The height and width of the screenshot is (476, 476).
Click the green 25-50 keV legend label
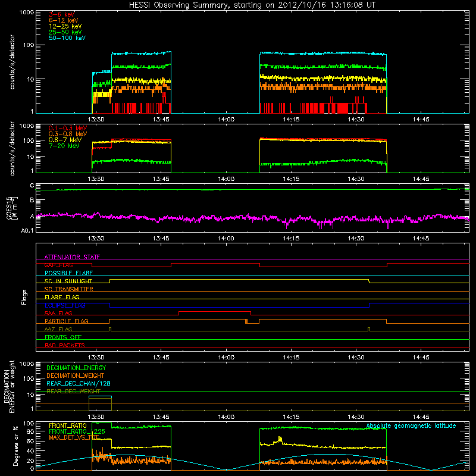(65, 32)
